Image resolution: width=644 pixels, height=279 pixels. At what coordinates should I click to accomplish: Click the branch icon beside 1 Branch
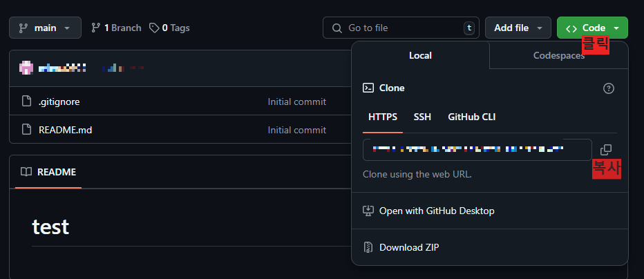click(x=95, y=28)
